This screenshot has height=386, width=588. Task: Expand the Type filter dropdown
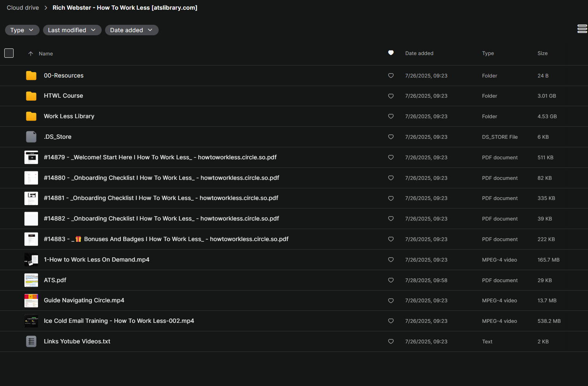tap(22, 30)
